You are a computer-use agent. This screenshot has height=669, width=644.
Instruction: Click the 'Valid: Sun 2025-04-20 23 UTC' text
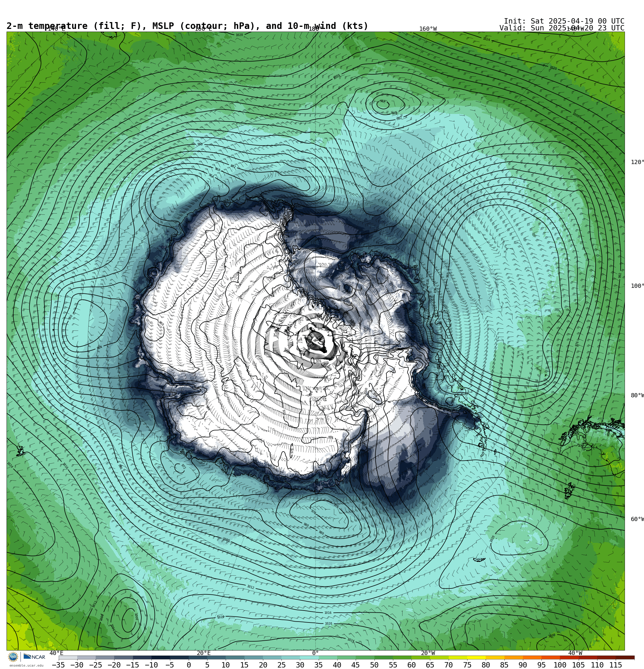[562, 28]
